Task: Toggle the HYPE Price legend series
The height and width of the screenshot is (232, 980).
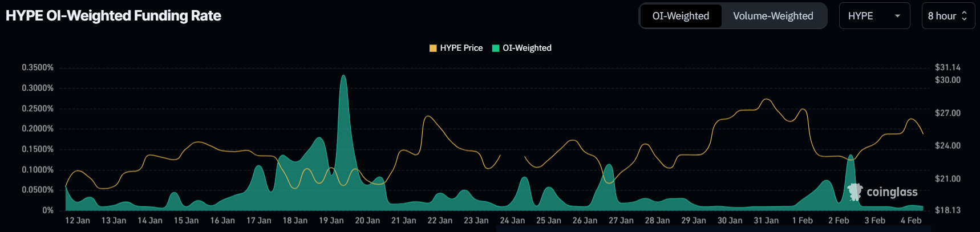Action: coord(456,48)
